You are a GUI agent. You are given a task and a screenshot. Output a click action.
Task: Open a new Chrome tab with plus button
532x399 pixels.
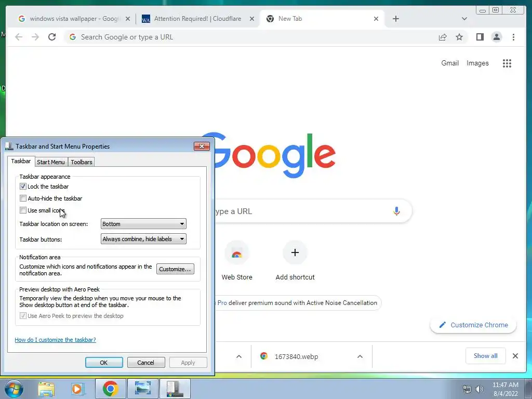[x=395, y=19]
